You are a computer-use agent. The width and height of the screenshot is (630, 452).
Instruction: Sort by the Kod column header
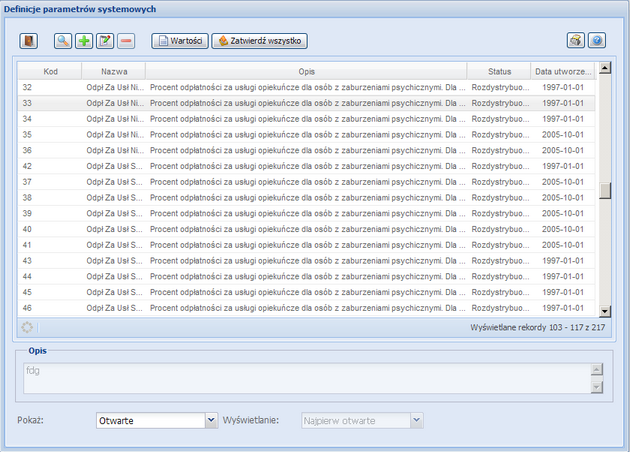click(50, 72)
